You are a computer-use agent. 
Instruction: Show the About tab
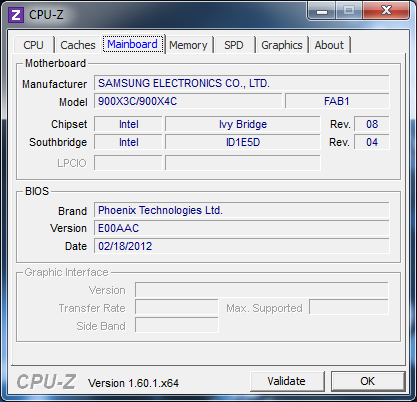(x=329, y=45)
